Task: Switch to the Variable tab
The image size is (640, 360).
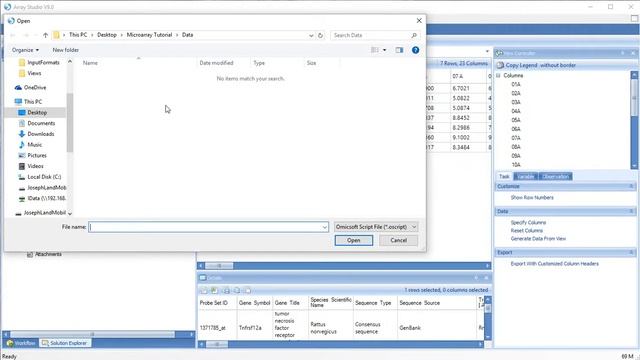Action: coord(526,176)
